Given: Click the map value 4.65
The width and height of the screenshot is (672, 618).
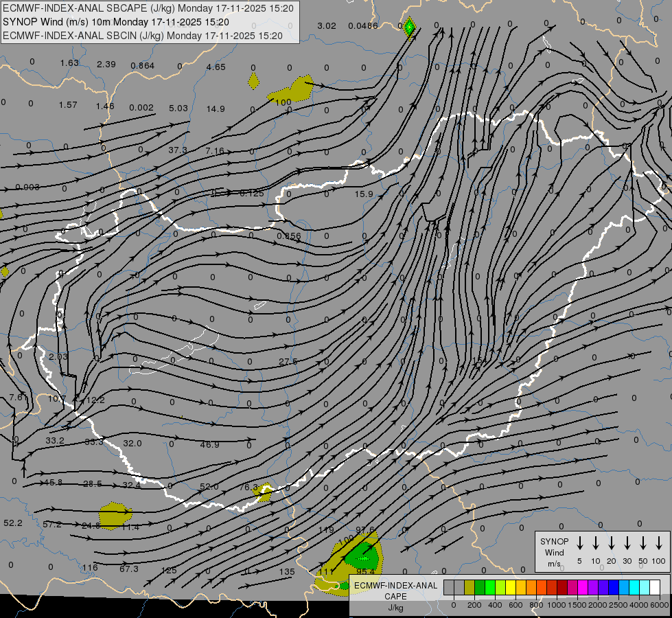Looking at the screenshot, I should coord(216,67).
